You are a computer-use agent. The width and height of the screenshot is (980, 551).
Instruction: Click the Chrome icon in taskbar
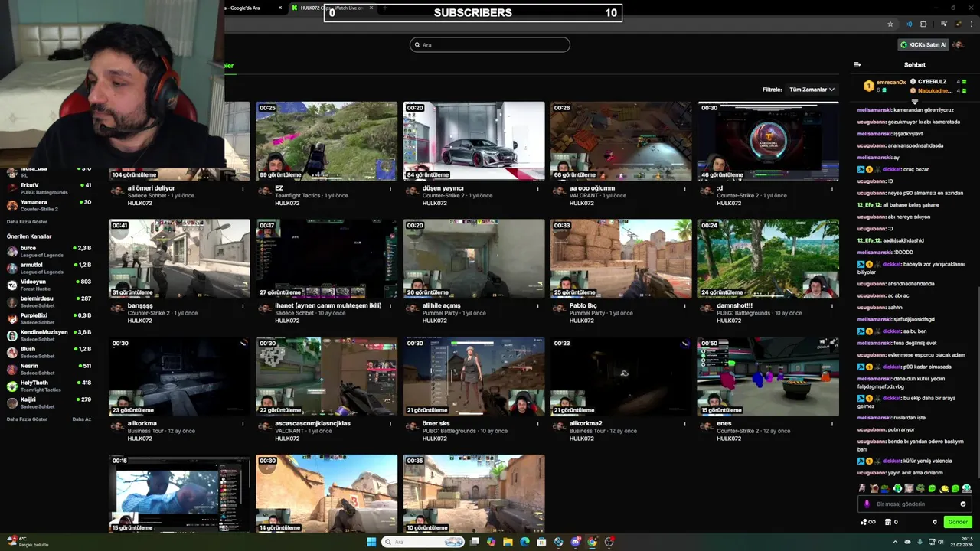pos(592,542)
